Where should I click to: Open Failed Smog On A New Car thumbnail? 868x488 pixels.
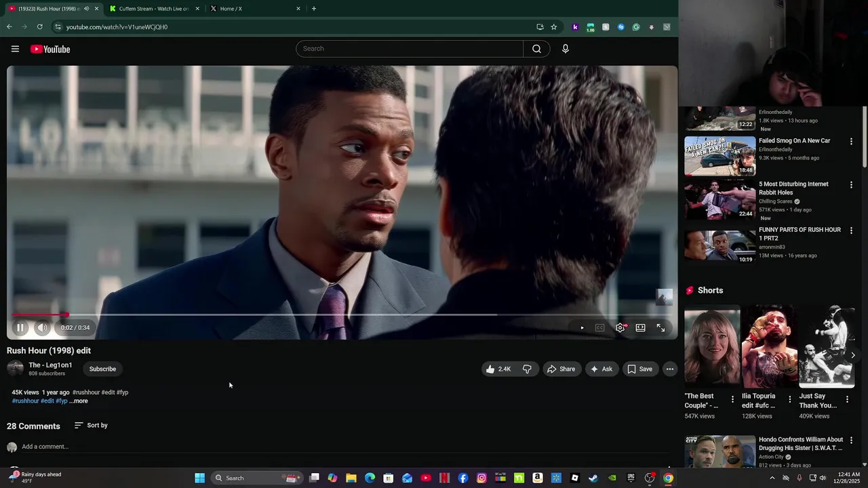point(719,156)
